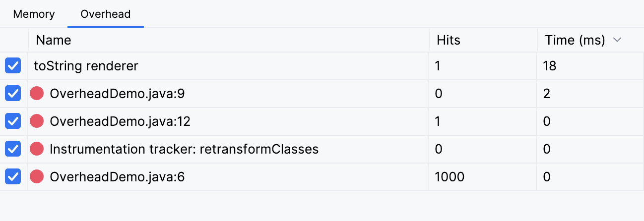The image size is (644, 221).
Task: Uncheck the toString renderer checkbox
Action: pyautogui.click(x=13, y=65)
